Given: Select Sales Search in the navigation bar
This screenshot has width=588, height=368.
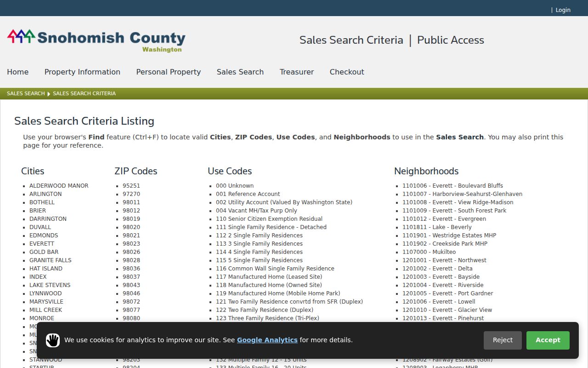Looking at the screenshot, I should pos(240,72).
